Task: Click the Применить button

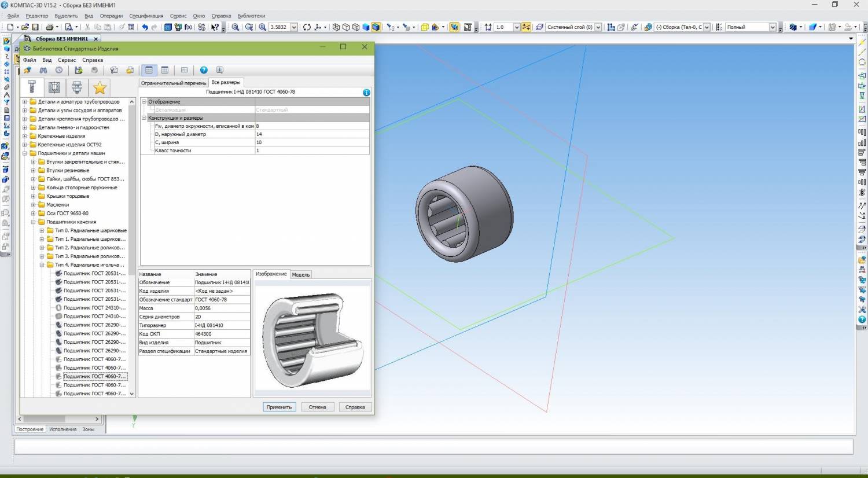Action: coord(279,407)
